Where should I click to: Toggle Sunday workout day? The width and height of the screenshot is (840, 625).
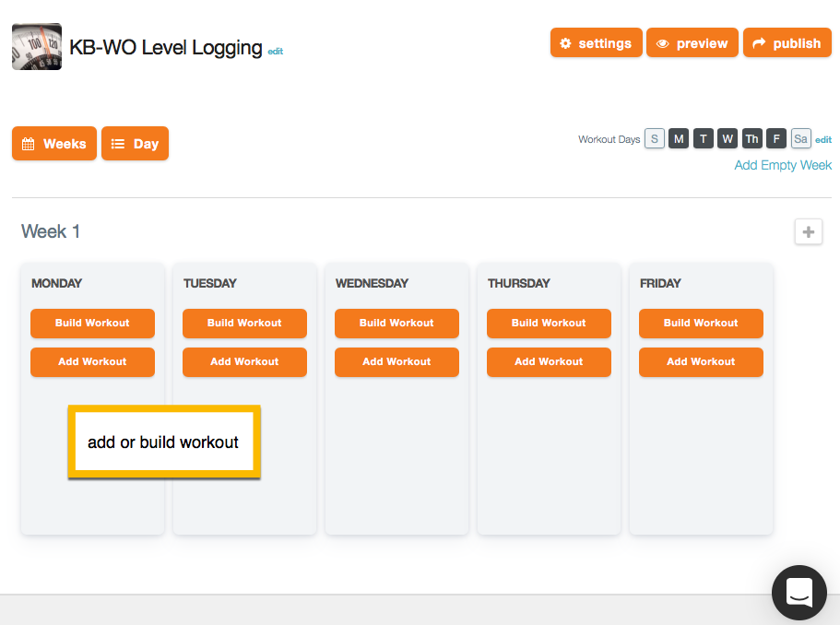click(655, 139)
